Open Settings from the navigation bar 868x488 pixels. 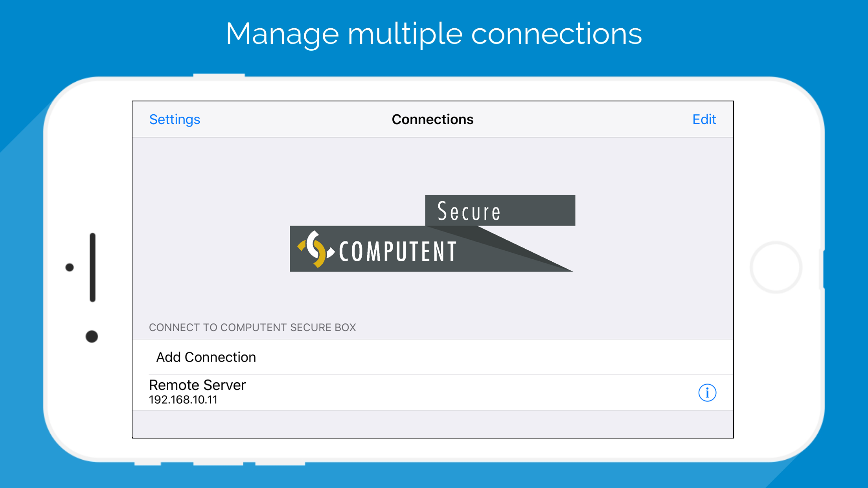click(175, 119)
